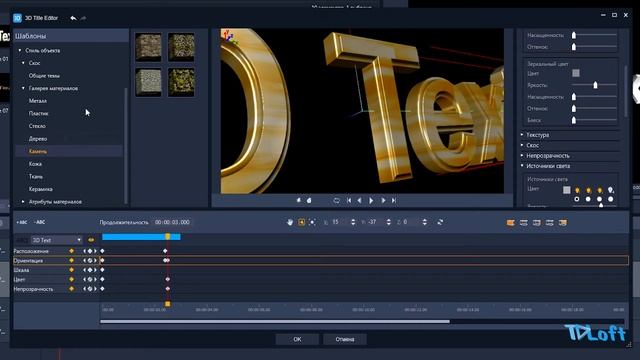The image size is (640, 360).
Task: Add keyframe button in the Шкала row
Action: click(90, 270)
